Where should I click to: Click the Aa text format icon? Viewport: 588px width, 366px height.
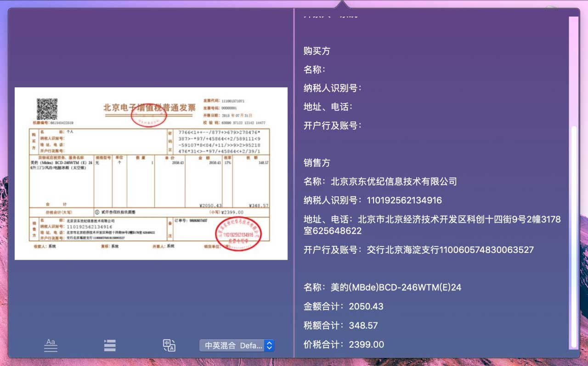tap(51, 345)
